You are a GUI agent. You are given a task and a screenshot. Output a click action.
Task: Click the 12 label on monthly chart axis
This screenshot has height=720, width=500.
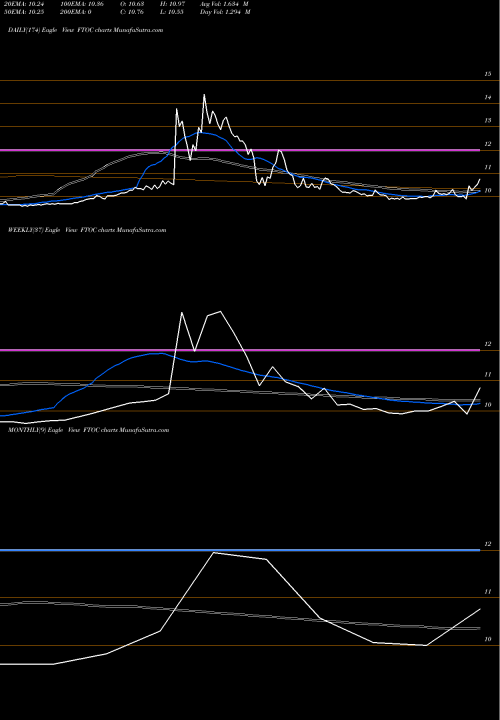(488, 544)
